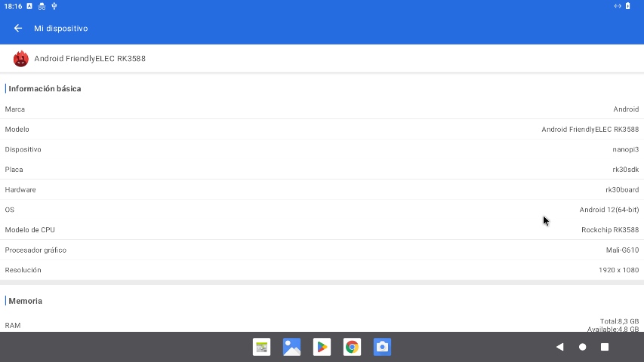Viewport: 644px width, 362px height.
Task: Tap the recent apps square button
Action: click(605, 347)
